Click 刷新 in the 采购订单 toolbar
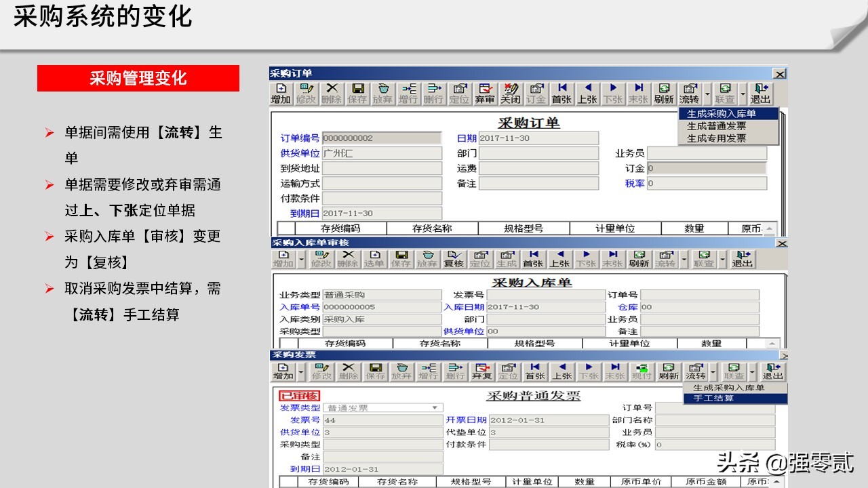 [x=664, y=94]
